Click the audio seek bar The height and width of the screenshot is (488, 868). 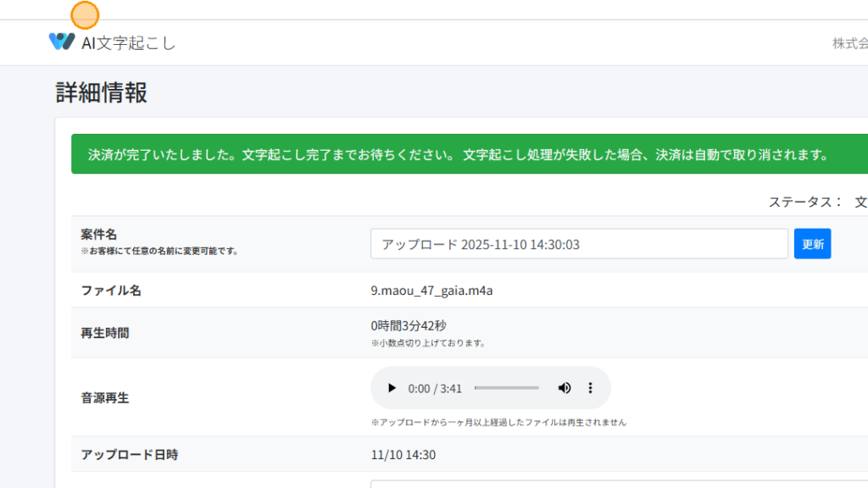[506, 388]
